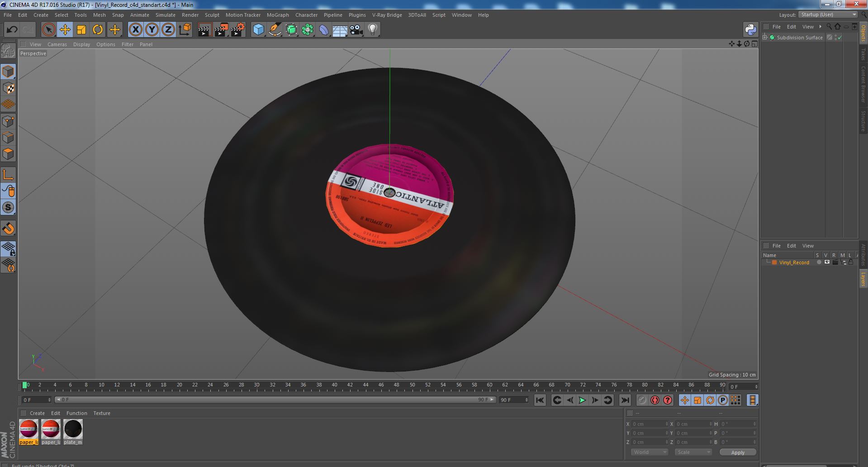Viewport: 868px width, 467px height.
Task: Step to next frame
Action: (x=595, y=400)
